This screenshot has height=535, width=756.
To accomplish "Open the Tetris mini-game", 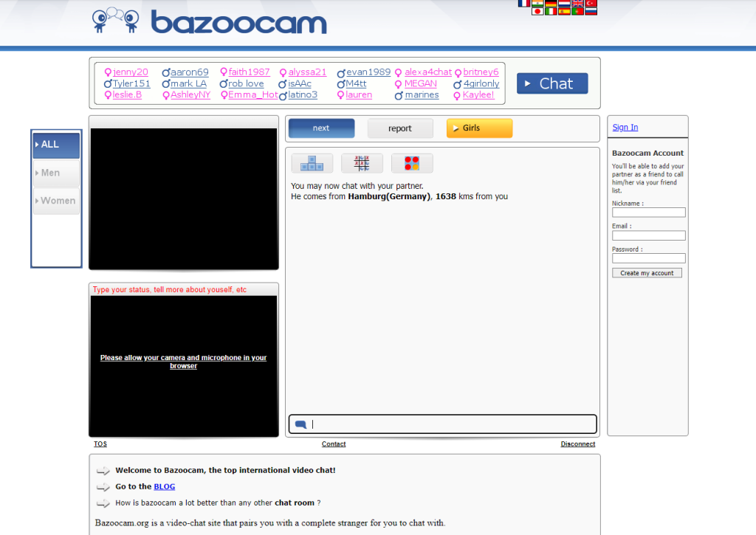I will click(312, 163).
